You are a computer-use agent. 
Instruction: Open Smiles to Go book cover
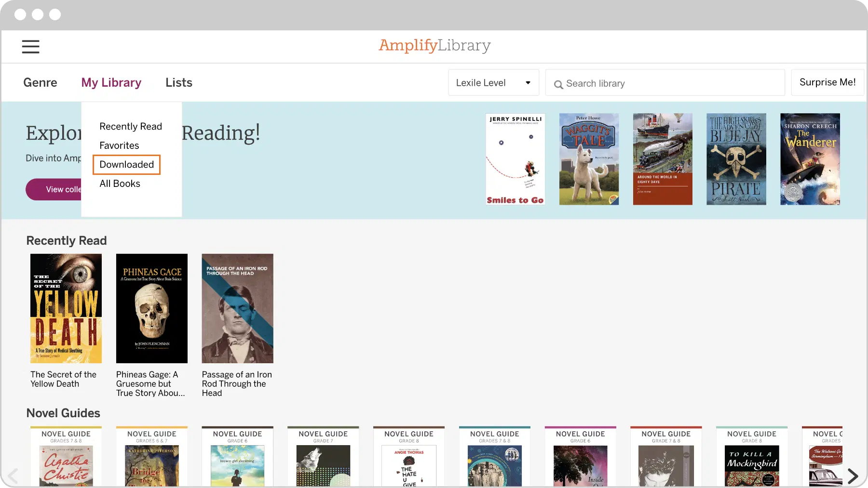click(x=515, y=159)
